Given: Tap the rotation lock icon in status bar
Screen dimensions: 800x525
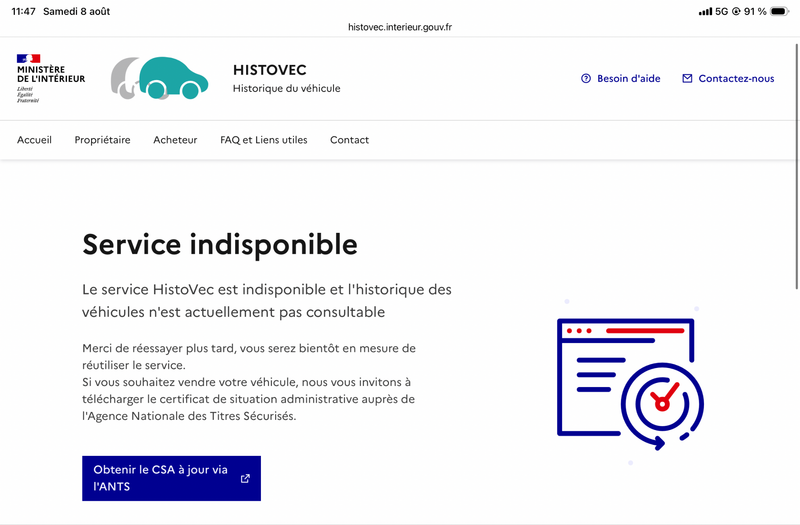Looking at the screenshot, I should pos(736,11).
